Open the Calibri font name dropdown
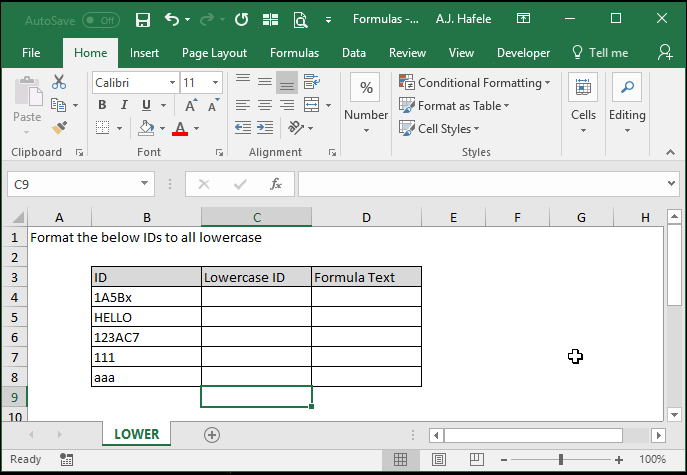 tap(172, 82)
